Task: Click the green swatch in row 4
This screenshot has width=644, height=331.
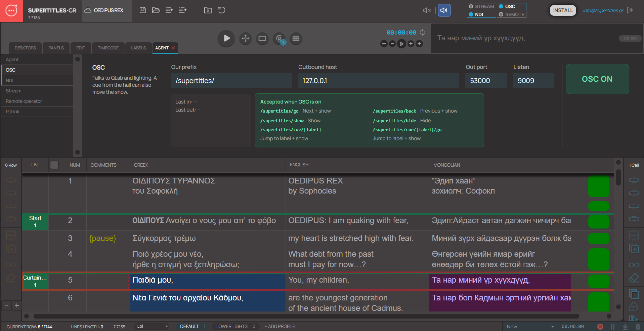Action: (599, 259)
